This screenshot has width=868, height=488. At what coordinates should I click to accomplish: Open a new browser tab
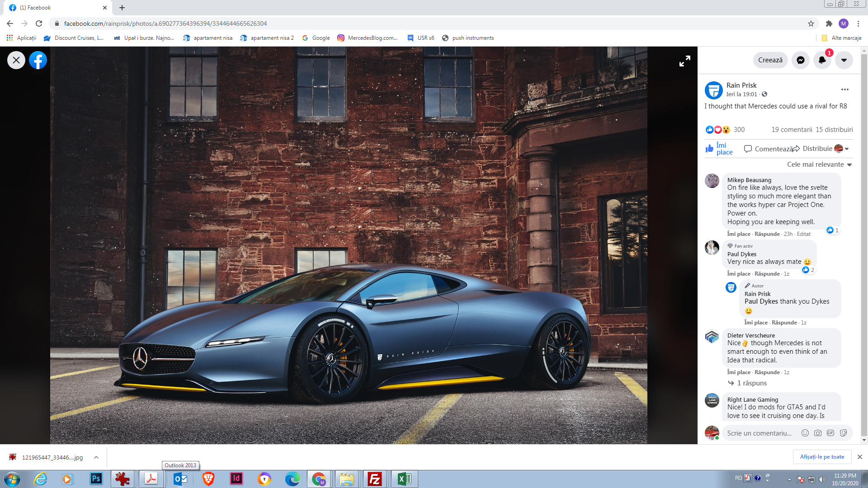click(122, 8)
